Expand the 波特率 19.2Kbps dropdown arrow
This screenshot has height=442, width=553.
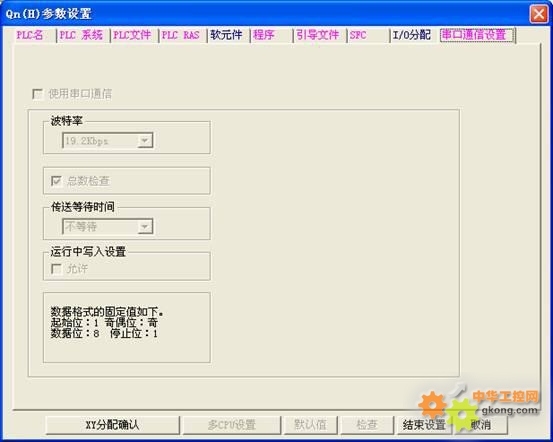point(145,140)
